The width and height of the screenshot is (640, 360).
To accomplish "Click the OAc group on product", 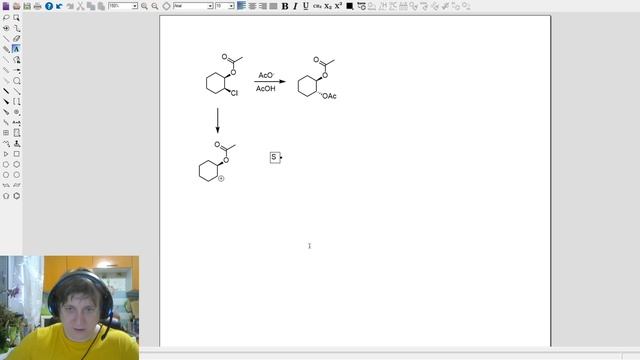I will coord(329,96).
